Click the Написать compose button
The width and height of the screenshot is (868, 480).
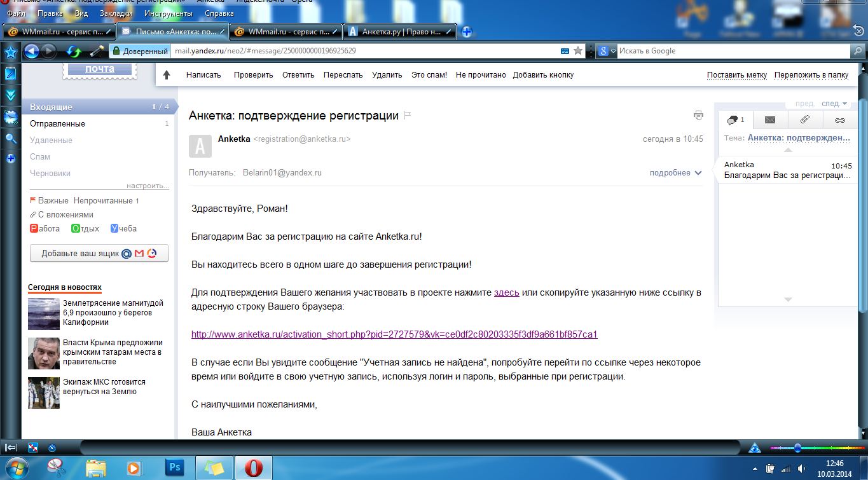(203, 74)
